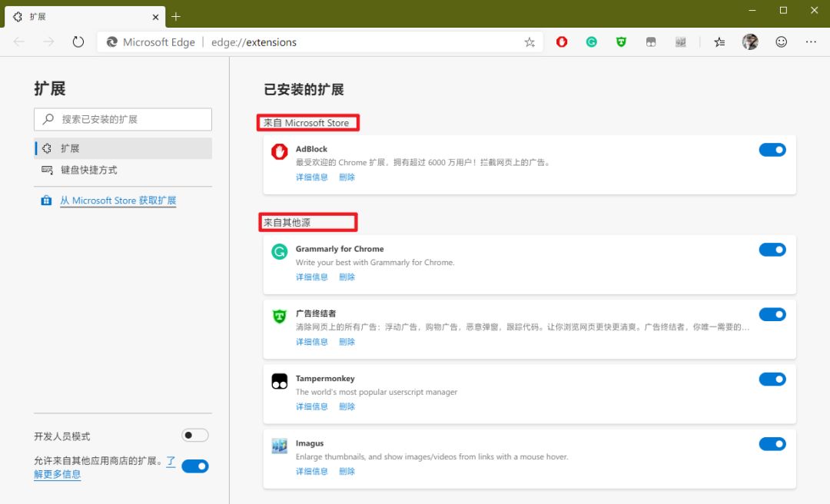Turn off the 广告终结者 extension toggle

tap(772, 314)
